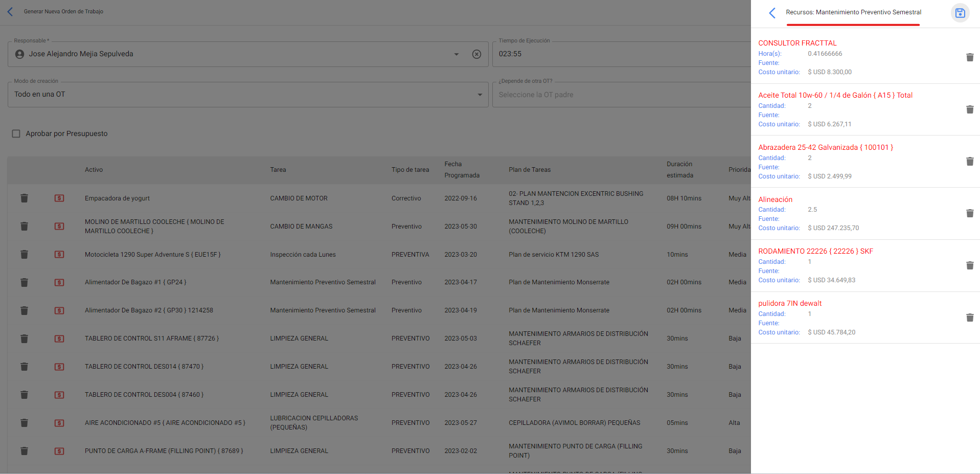Delete the CONSULTOR FRACTTAL resource

pos(969,57)
